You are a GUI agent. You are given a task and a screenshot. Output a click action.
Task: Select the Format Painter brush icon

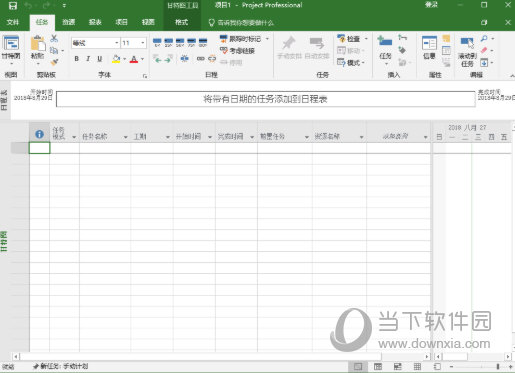point(54,62)
